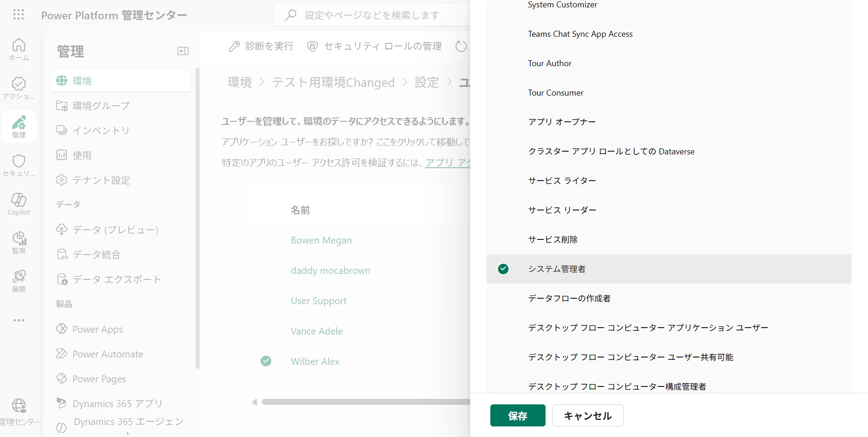Deselect the Wilber Alex row checkmark

click(x=266, y=361)
